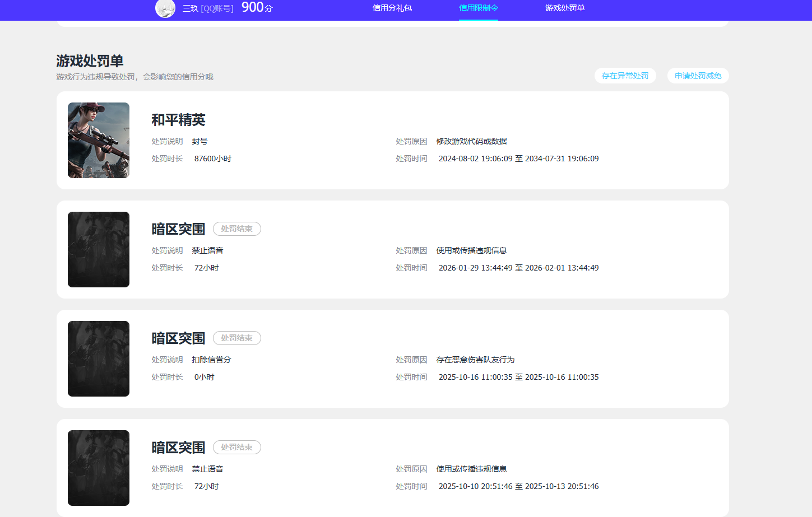Select the 和平精英 game title
The image size is (812, 517).
click(x=178, y=120)
